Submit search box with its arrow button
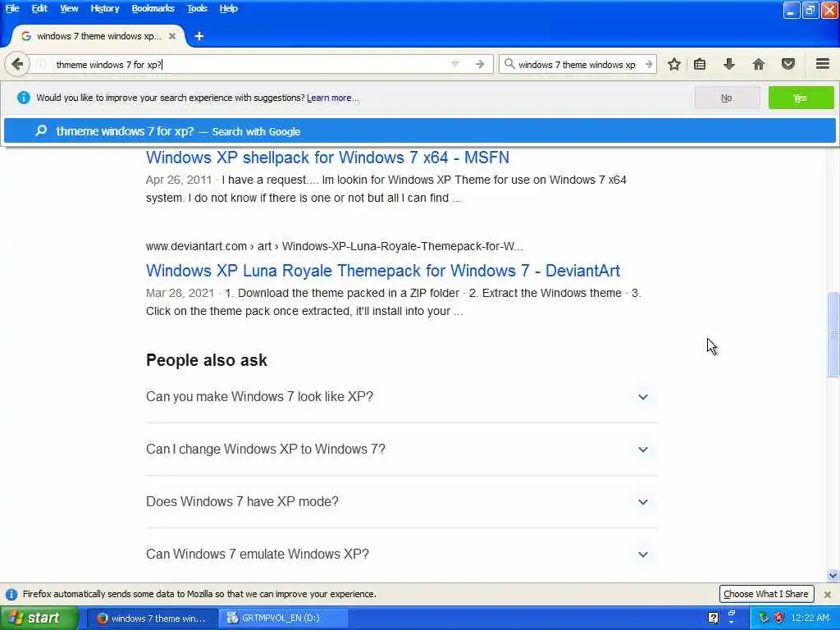Viewport: 840px width, 630px height. 649,64
